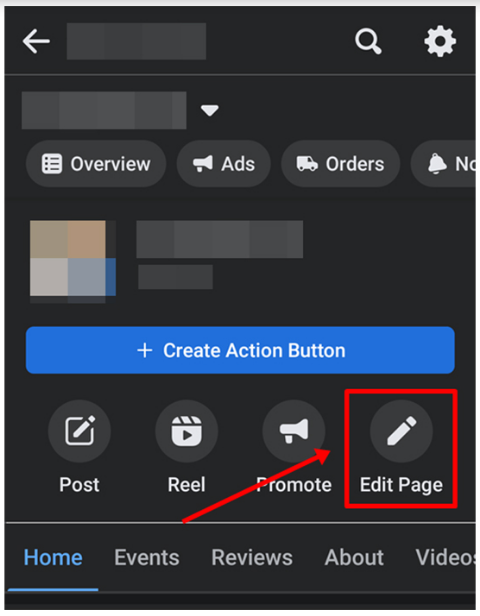Viewport: 480px width, 616px height.
Task: Switch to the Videos tab
Action: pos(445,557)
